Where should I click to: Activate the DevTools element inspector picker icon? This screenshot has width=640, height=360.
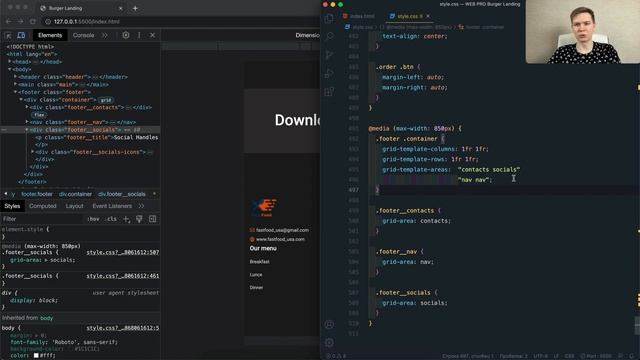(x=8, y=36)
